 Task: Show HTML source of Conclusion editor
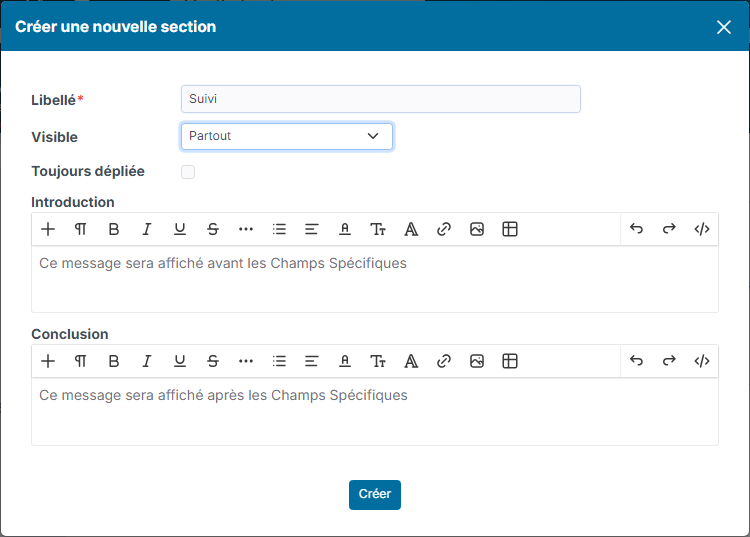(702, 361)
